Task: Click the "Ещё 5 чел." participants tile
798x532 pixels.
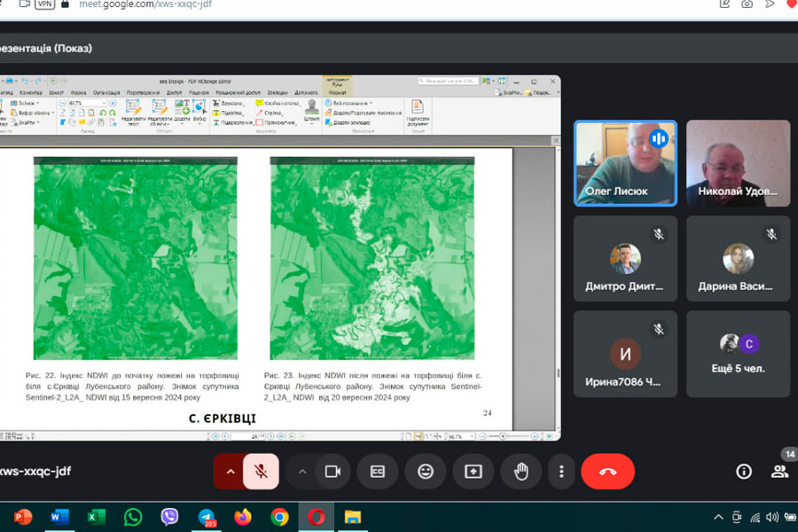Action: click(738, 353)
